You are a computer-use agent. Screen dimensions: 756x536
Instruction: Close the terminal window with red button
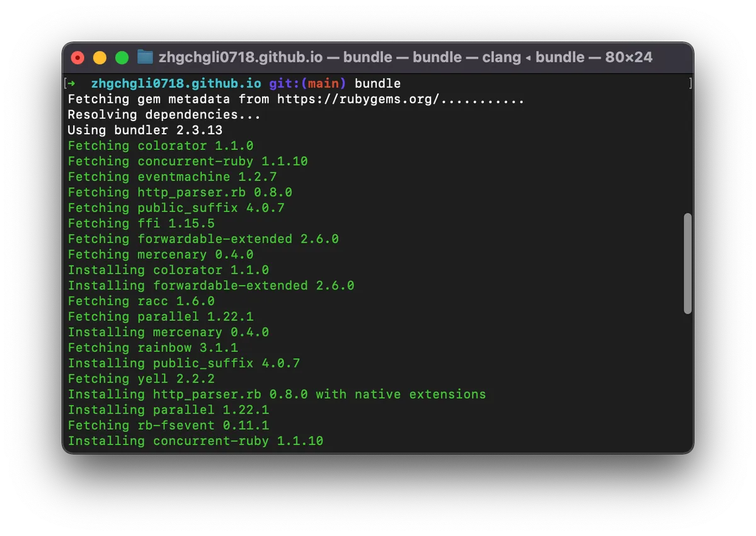click(x=77, y=58)
